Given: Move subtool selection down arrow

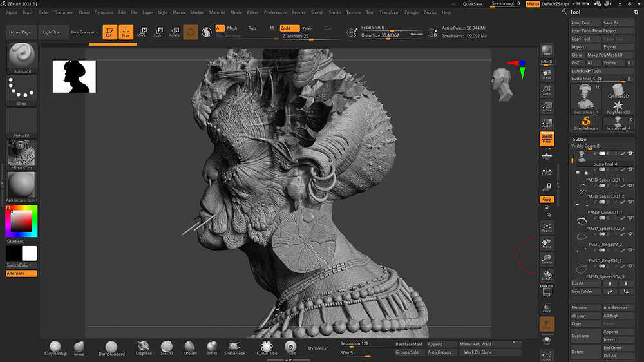Looking at the screenshot, I should tap(626, 283).
